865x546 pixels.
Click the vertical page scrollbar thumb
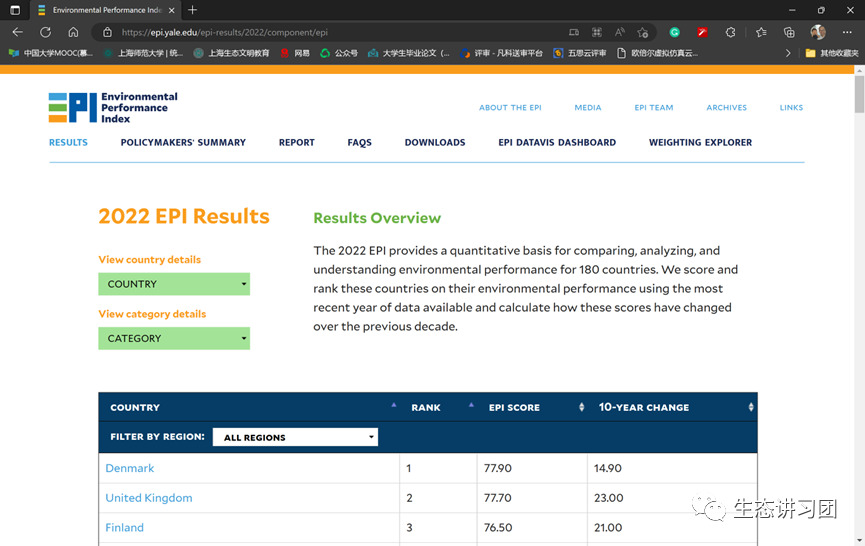859,94
